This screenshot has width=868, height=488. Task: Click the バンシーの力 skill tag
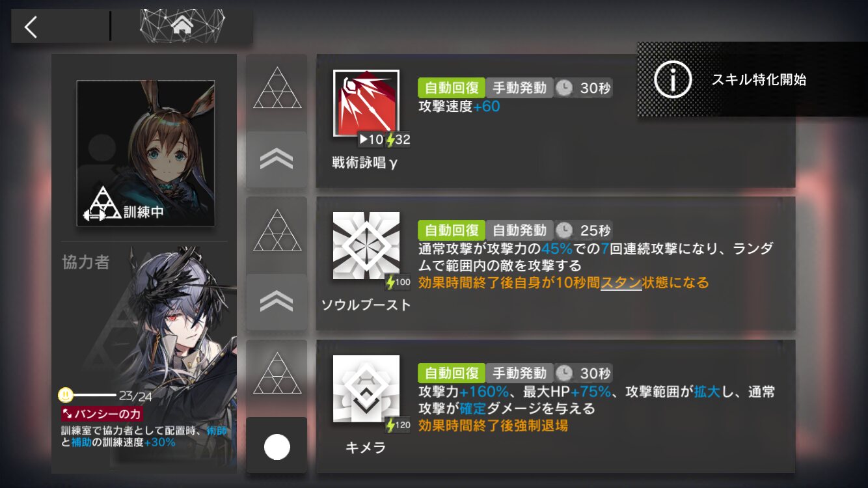tap(102, 414)
